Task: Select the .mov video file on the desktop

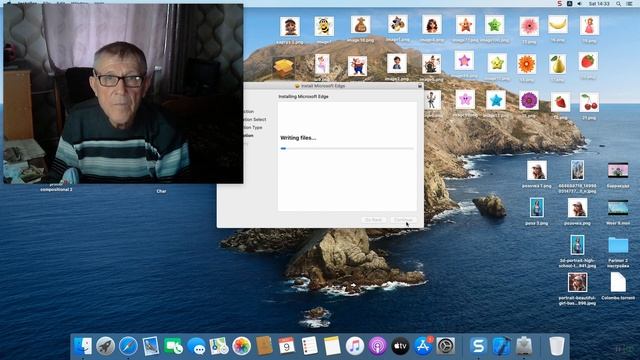Action: [618, 207]
